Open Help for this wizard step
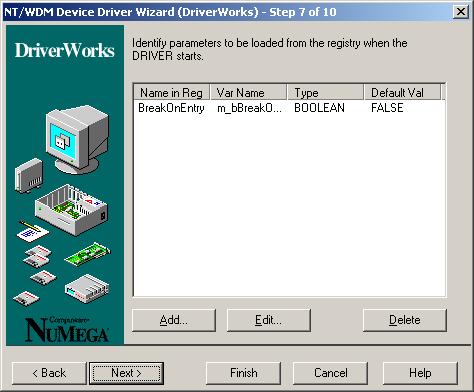 pos(420,373)
